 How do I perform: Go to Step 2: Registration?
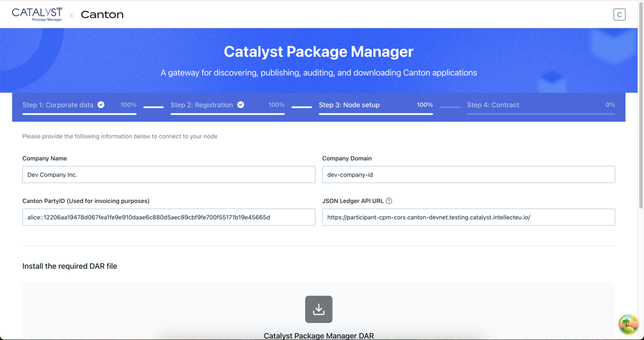tap(201, 105)
